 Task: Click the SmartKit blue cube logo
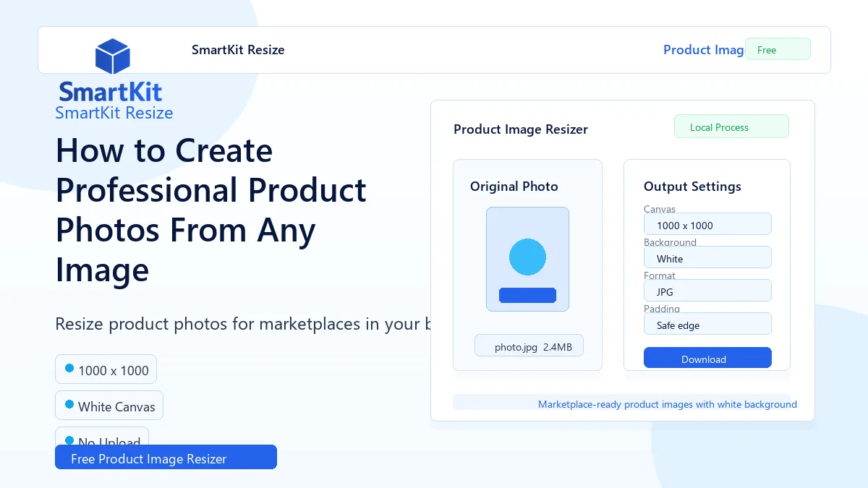click(x=112, y=56)
